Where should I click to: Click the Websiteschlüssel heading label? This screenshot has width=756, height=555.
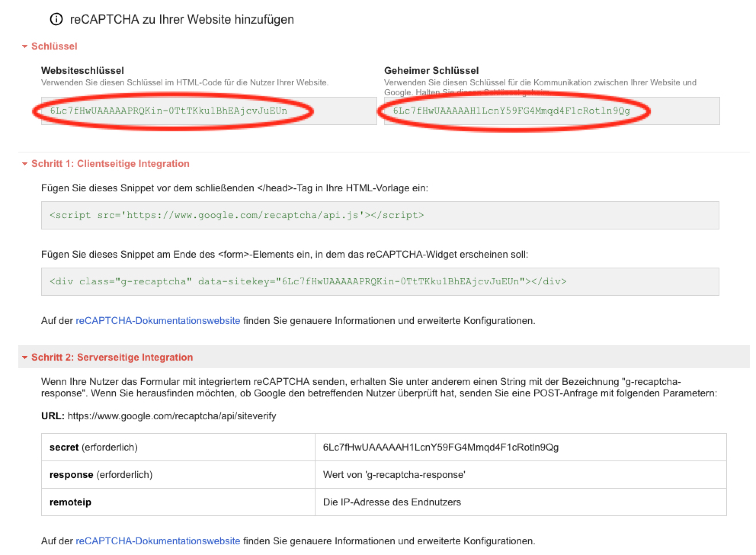click(82, 71)
